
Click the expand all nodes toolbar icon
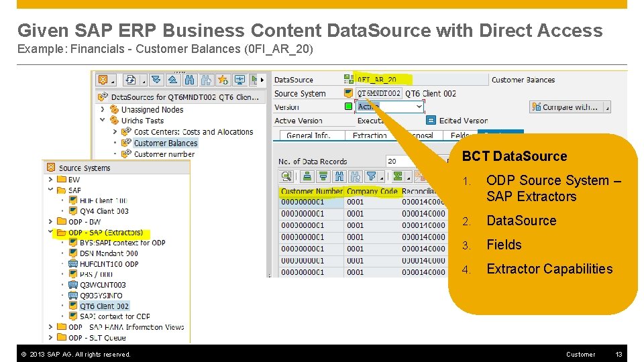(x=156, y=80)
